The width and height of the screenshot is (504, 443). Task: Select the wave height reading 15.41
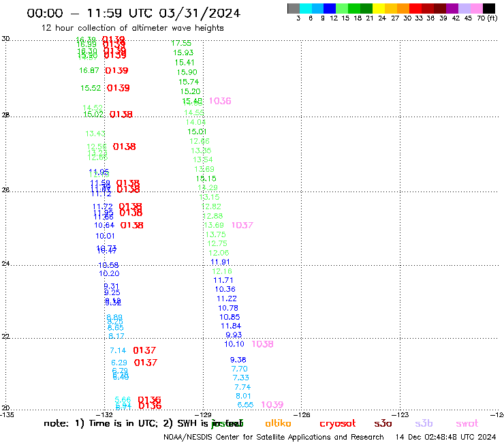[185, 63]
